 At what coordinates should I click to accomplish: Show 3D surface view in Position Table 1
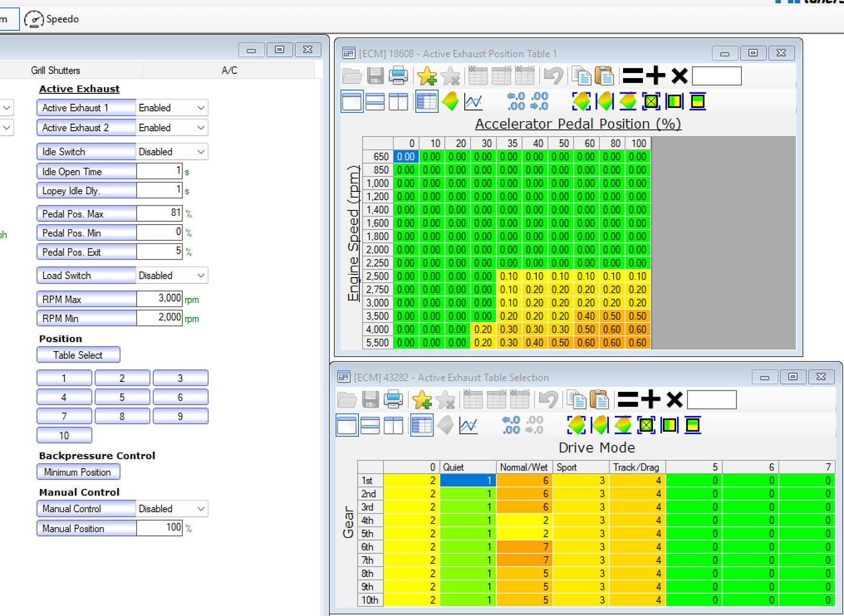[450, 101]
